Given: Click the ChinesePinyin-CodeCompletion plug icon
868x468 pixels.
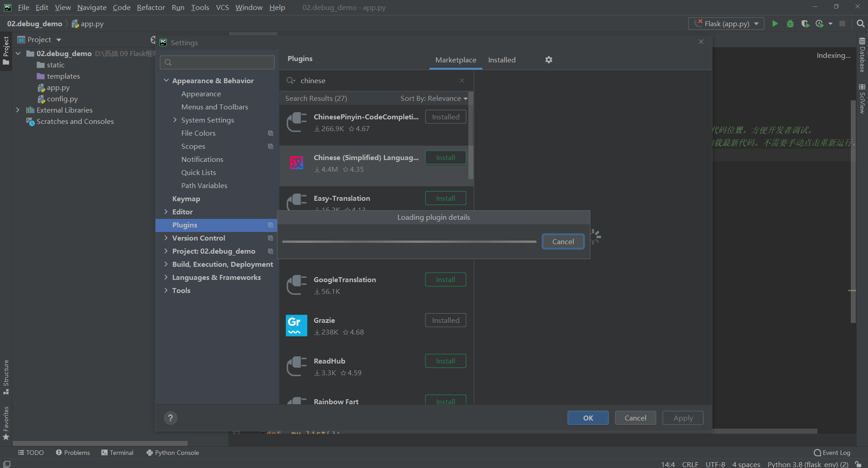Looking at the screenshot, I should [x=297, y=122].
